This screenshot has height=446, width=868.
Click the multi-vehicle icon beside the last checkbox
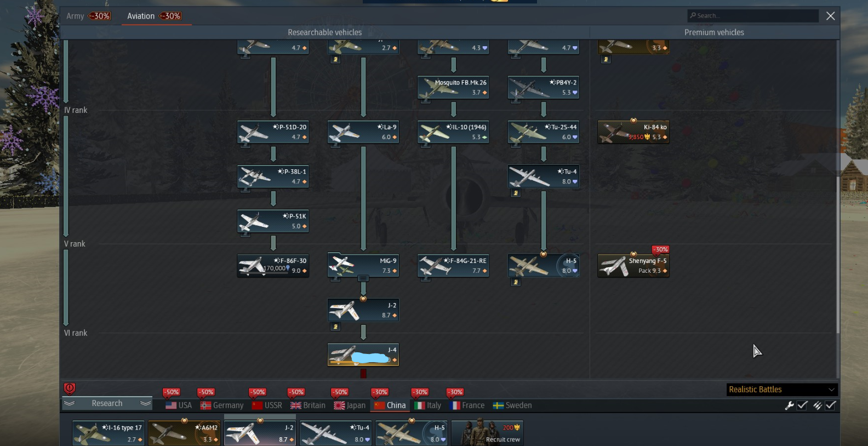[x=817, y=405]
